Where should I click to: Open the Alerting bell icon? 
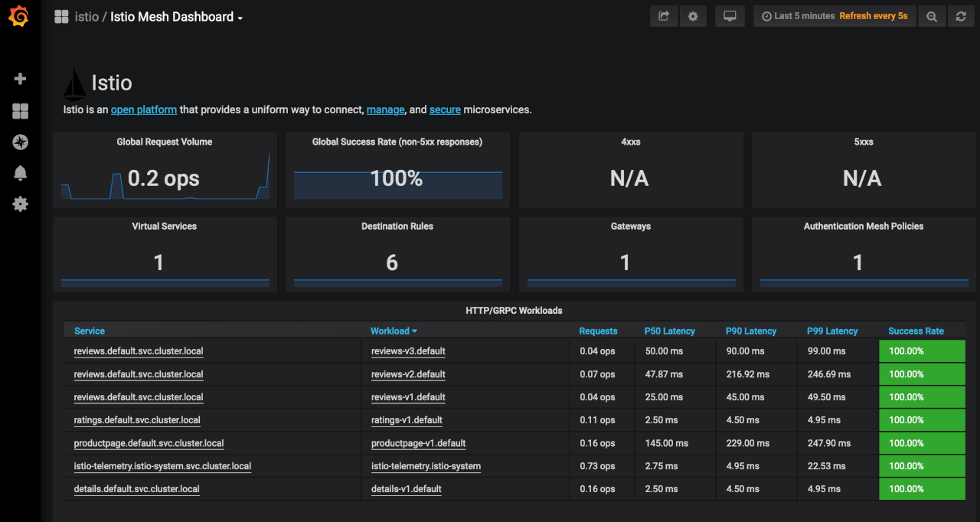[x=19, y=173]
